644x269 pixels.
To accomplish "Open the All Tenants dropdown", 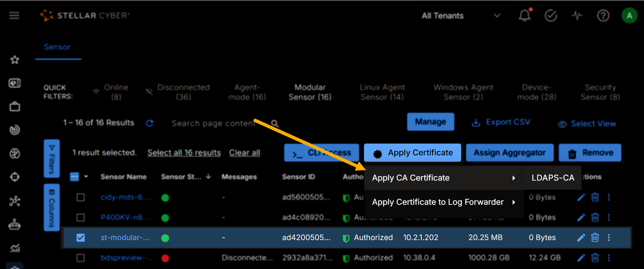I will click(461, 16).
